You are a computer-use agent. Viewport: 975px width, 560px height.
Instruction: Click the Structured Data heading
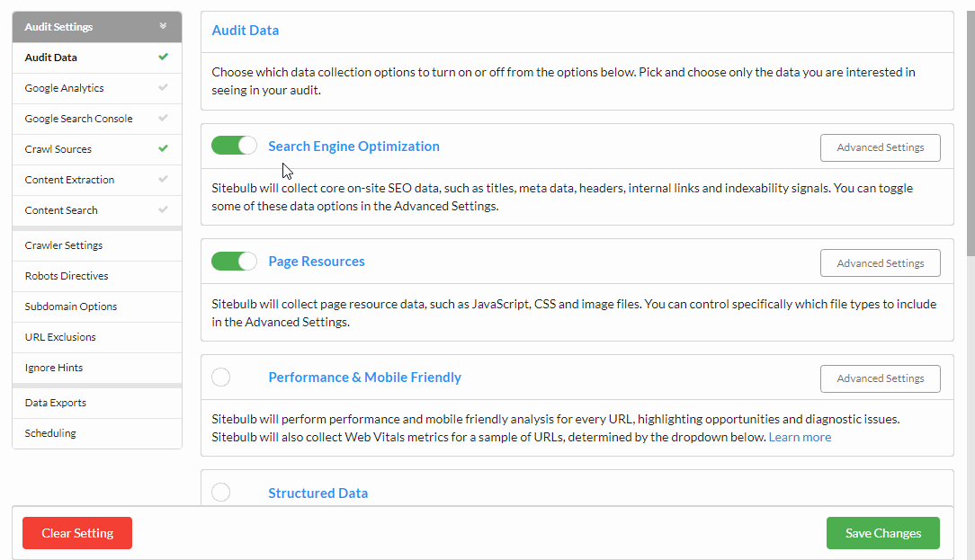[318, 493]
